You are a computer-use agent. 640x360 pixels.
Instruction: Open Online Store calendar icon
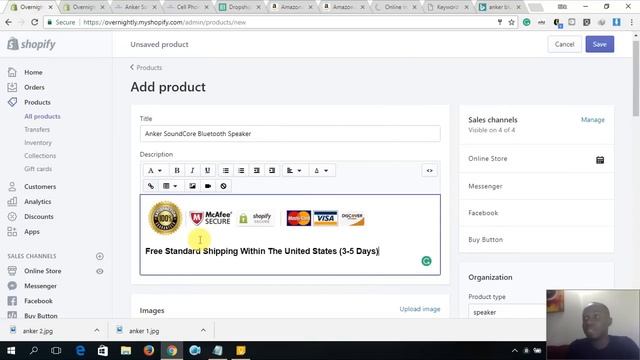(600, 160)
